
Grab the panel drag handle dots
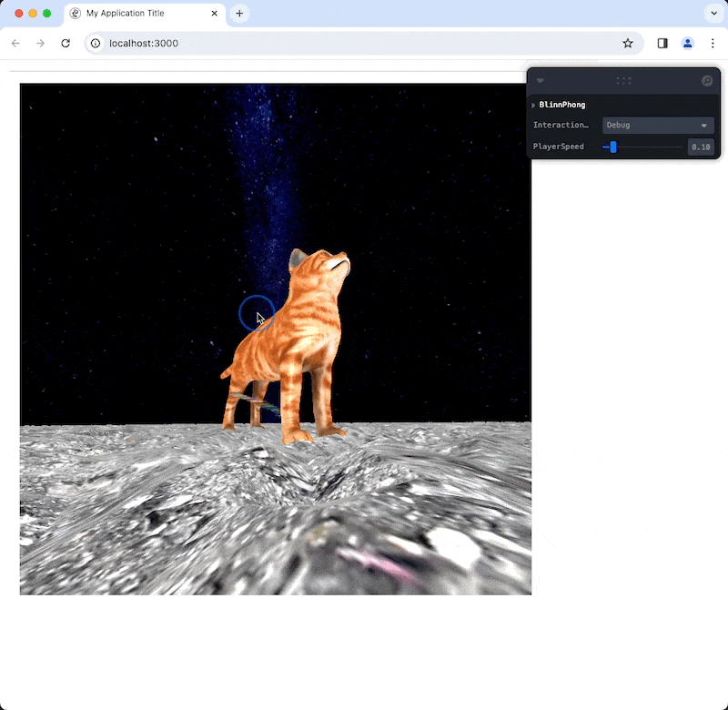click(x=623, y=81)
